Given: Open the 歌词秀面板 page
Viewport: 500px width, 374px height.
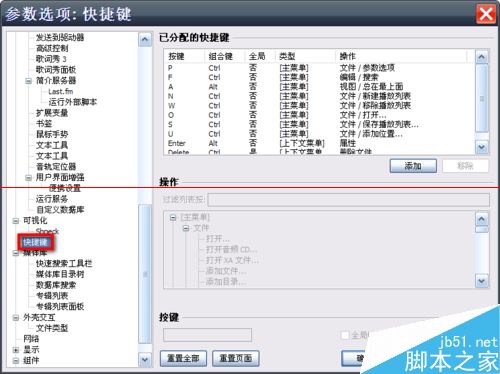Looking at the screenshot, I should pos(56,70).
